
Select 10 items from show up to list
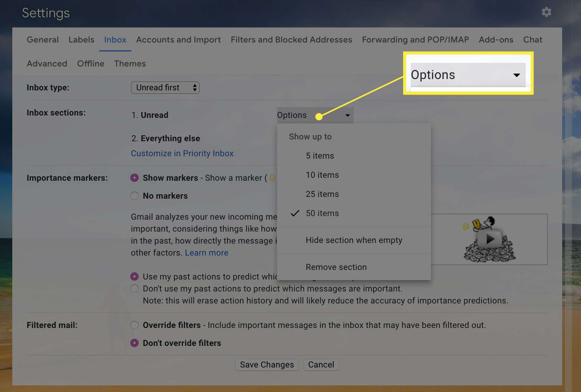point(322,174)
